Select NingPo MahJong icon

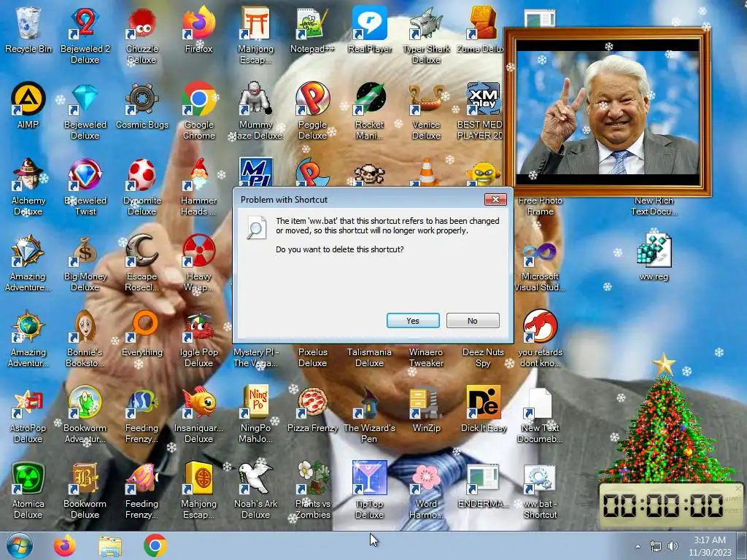coord(256,414)
